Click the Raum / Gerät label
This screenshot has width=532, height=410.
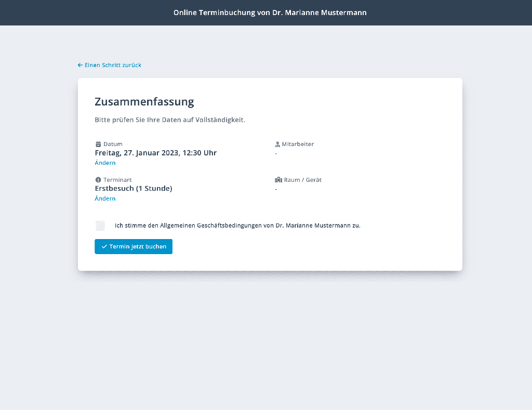tap(303, 180)
